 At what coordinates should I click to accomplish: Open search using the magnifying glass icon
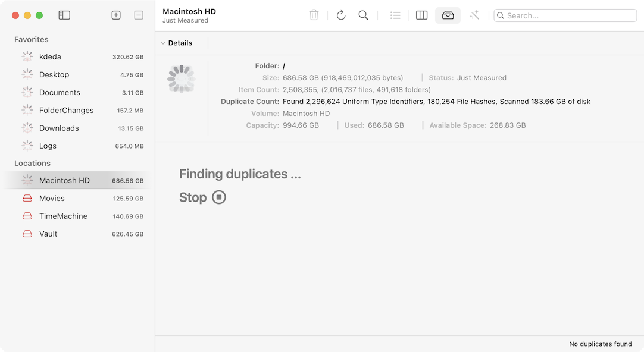(364, 15)
